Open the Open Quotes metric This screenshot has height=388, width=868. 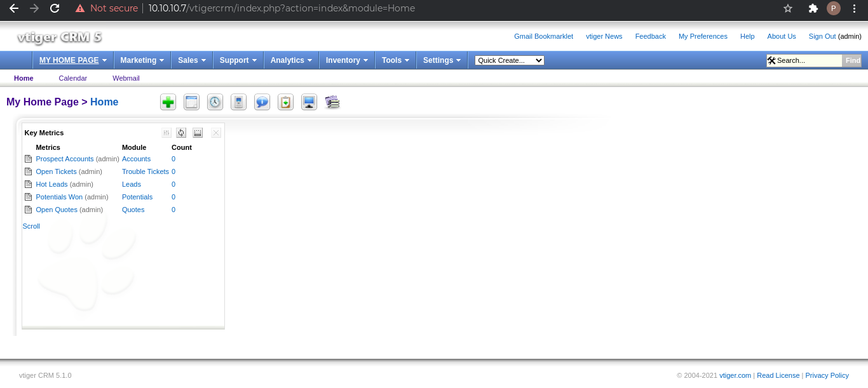57,210
